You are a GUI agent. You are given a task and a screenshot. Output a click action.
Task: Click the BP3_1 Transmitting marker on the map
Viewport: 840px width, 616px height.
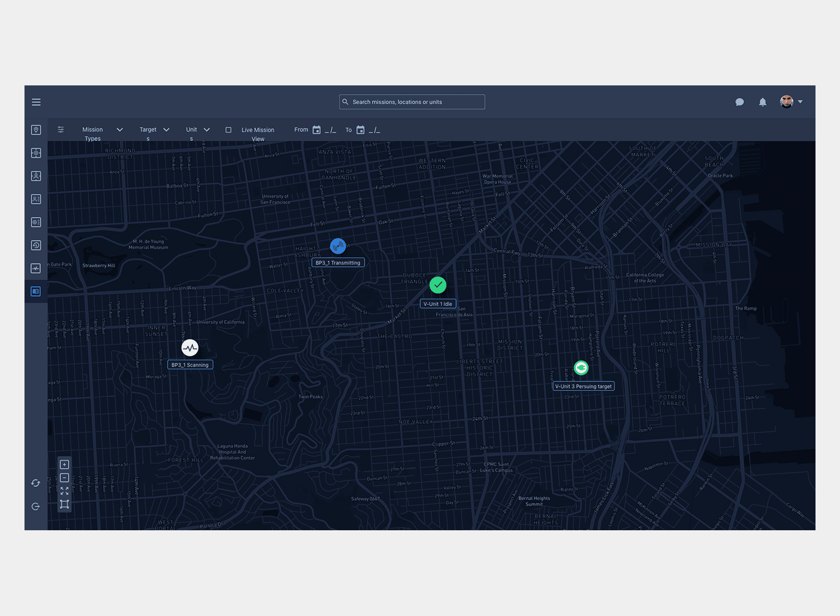(338, 246)
